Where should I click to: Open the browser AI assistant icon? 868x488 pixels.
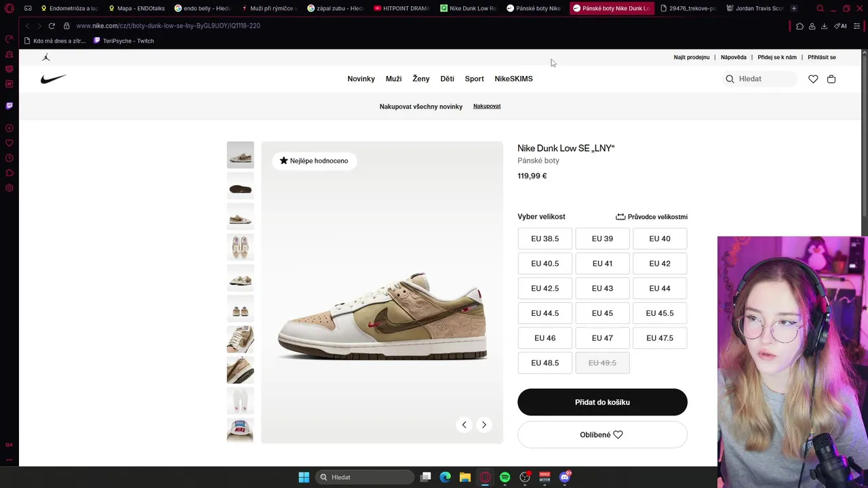pos(840,26)
